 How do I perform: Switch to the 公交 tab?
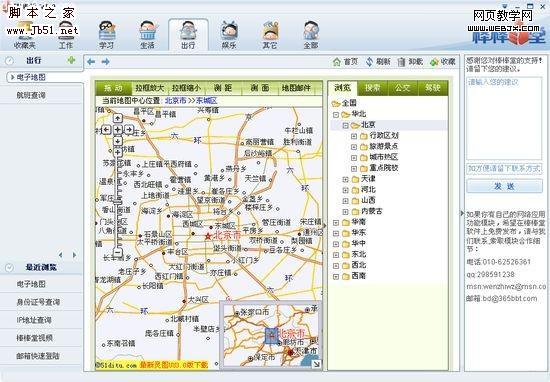click(403, 88)
